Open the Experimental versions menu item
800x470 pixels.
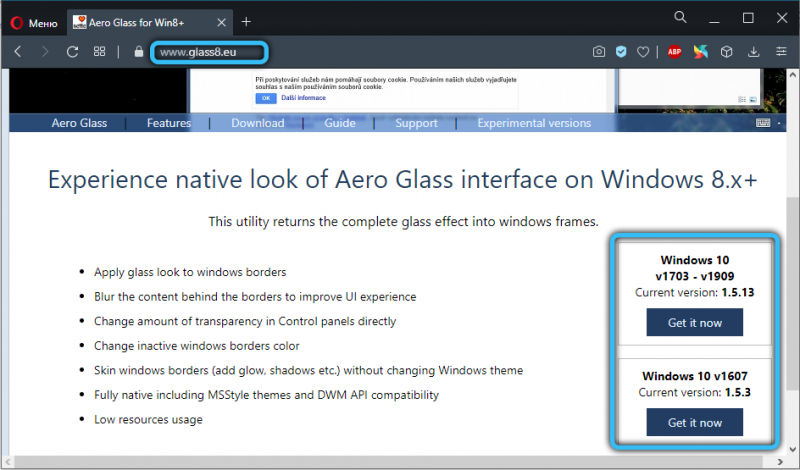tap(534, 123)
